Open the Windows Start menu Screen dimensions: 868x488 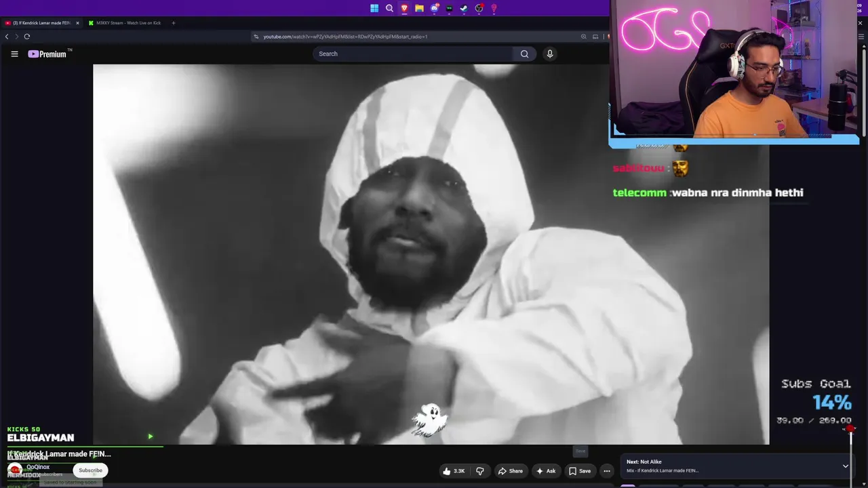[x=374, y=8]
